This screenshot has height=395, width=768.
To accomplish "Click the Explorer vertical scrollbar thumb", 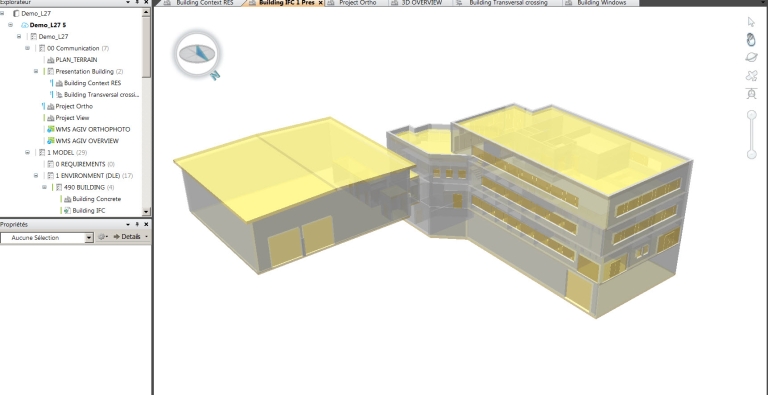I will click(146, 47).
